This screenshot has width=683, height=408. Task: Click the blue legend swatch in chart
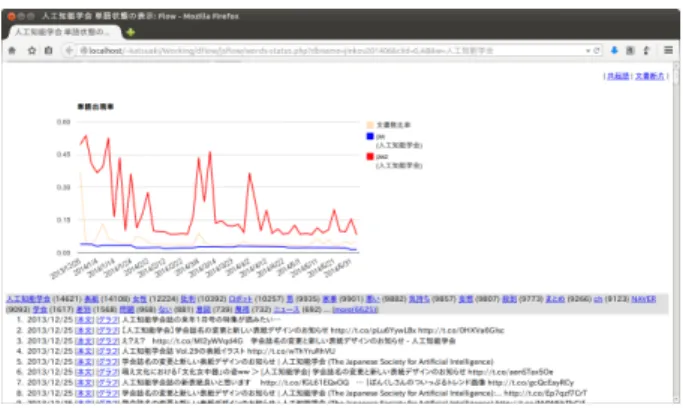[370, 136]
